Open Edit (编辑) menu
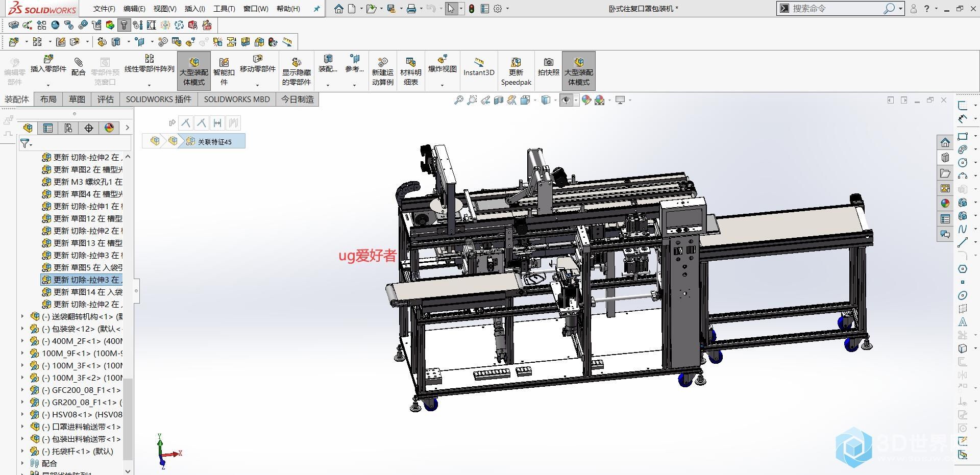Image resolution: width=980 pixels, height=475 pixels. tap(134, 9)
